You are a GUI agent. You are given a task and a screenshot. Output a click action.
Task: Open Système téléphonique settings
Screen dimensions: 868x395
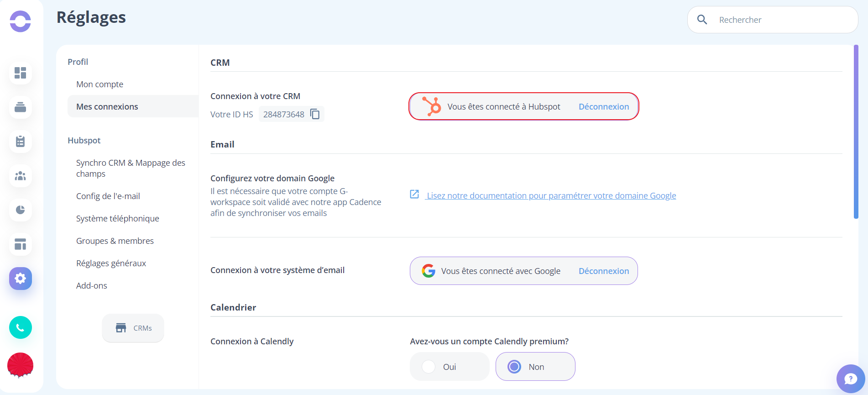118,218
